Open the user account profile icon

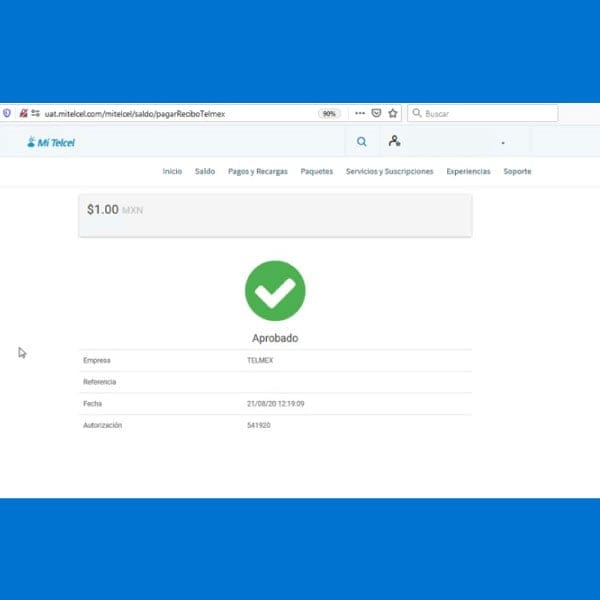tap(395, 141)
